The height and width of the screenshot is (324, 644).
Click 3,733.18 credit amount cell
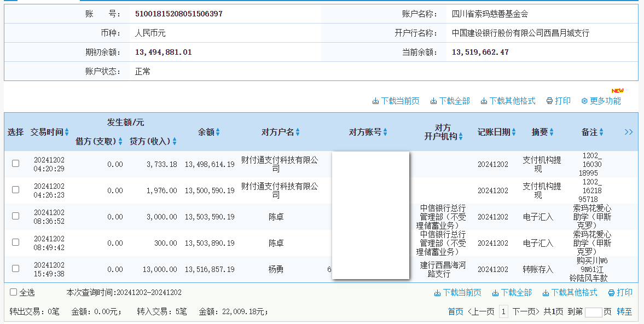[x=162, y=164]
